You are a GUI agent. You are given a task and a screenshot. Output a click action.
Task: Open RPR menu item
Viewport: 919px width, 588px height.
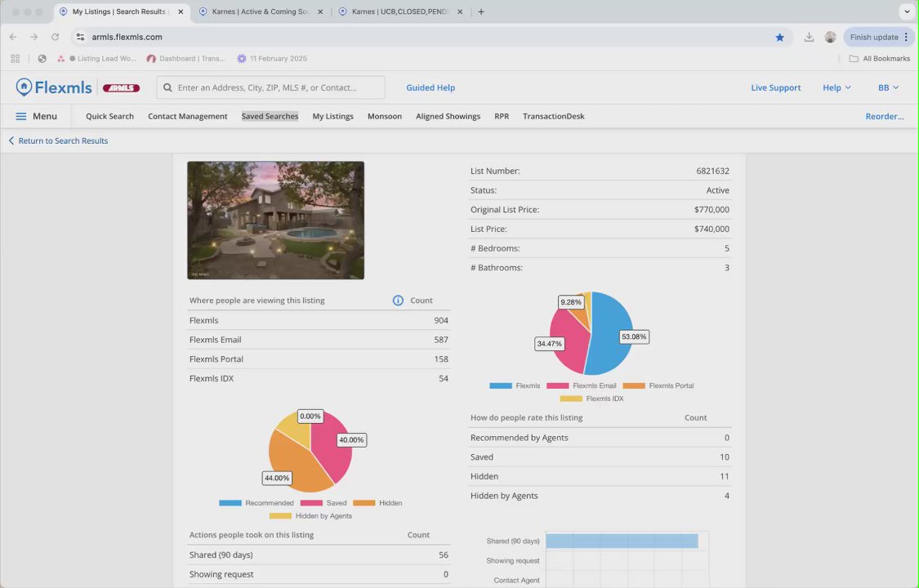click(x=502, y=116)
